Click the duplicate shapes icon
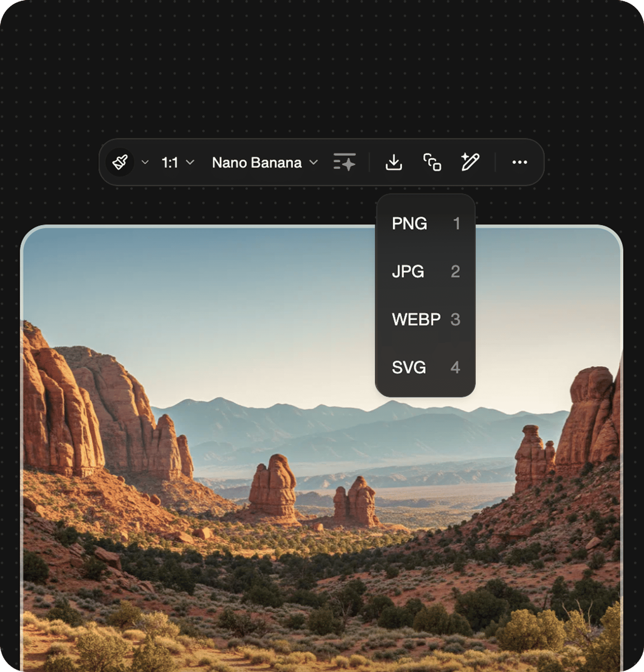The width and height of the screenshot is (644, 672). click(432, 162)
